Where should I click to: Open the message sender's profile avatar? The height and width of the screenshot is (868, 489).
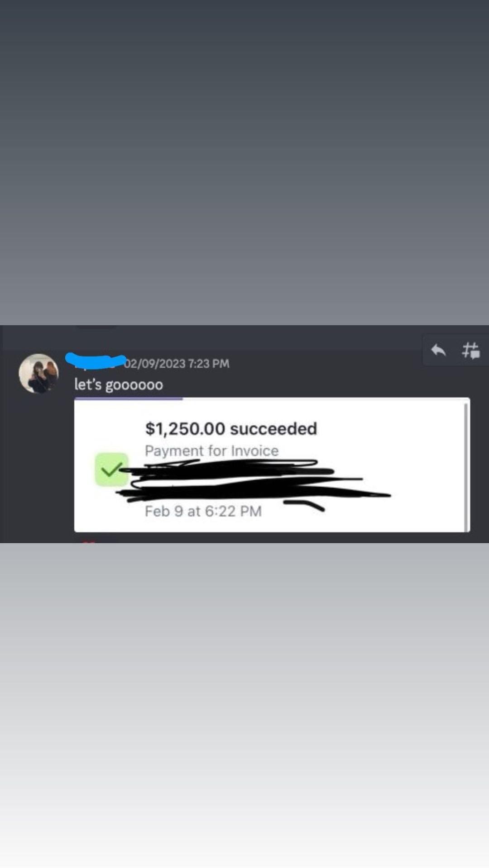pos(38,374)
